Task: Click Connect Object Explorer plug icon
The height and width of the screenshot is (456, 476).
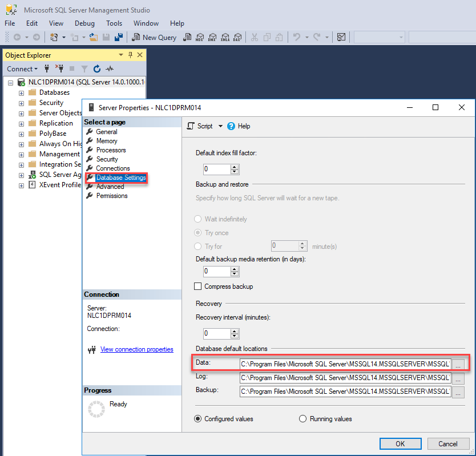Action: pos(47,68)
